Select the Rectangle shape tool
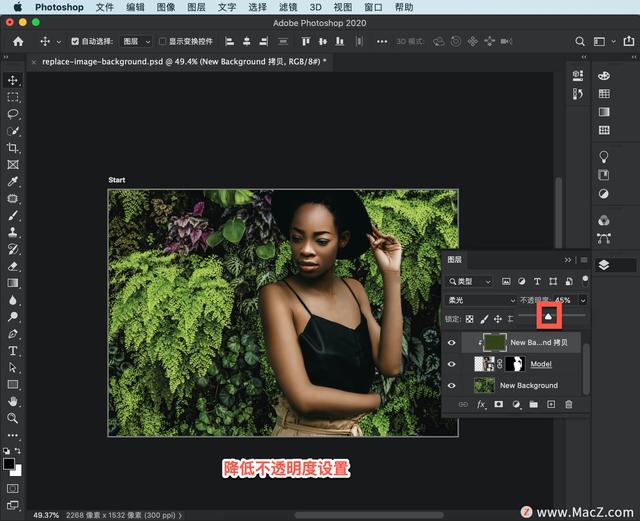 tap(13, 385)
